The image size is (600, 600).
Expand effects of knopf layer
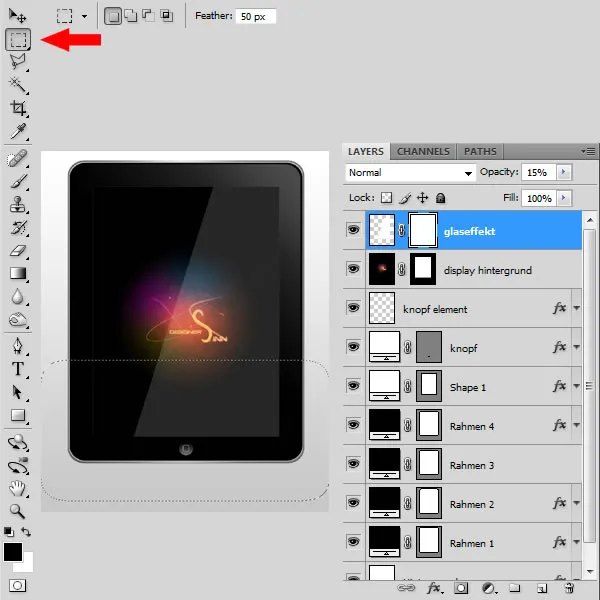[576, 347]
